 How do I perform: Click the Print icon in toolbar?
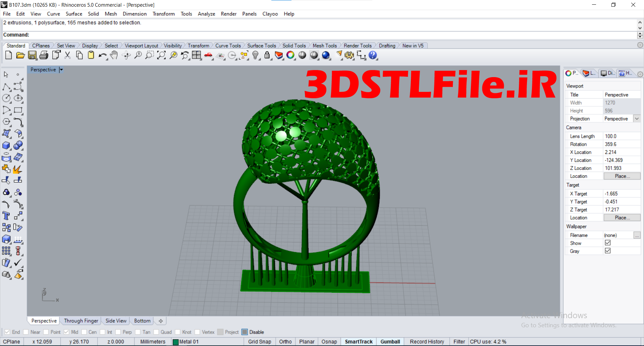(44, 55)
